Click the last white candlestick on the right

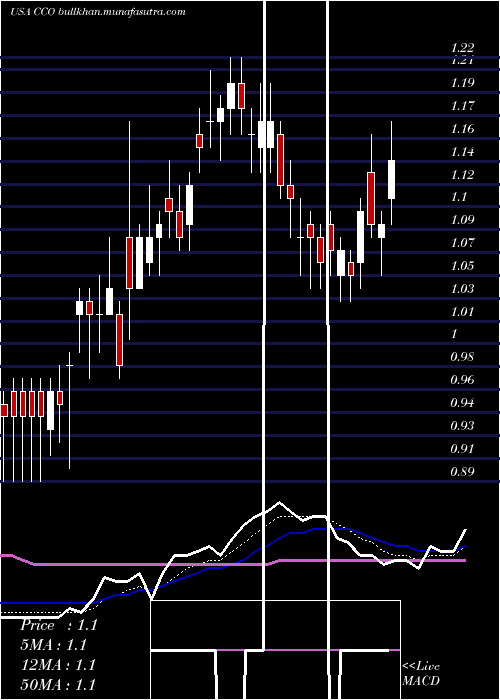point(392,179)
